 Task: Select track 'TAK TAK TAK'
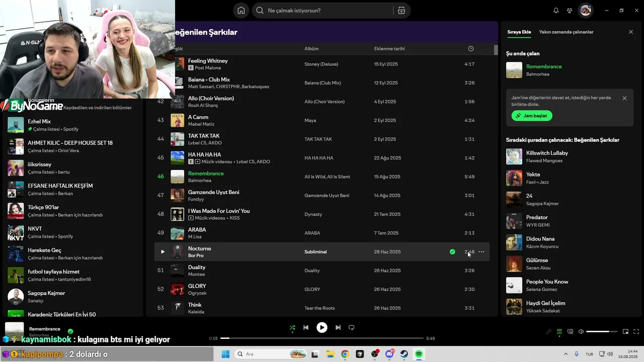point(322,139)
